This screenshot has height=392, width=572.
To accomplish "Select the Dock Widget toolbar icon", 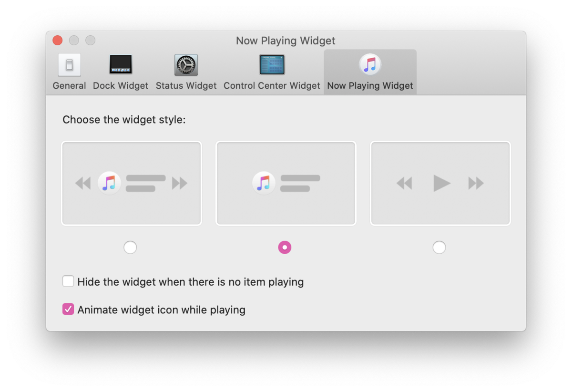I will point(121,64).
